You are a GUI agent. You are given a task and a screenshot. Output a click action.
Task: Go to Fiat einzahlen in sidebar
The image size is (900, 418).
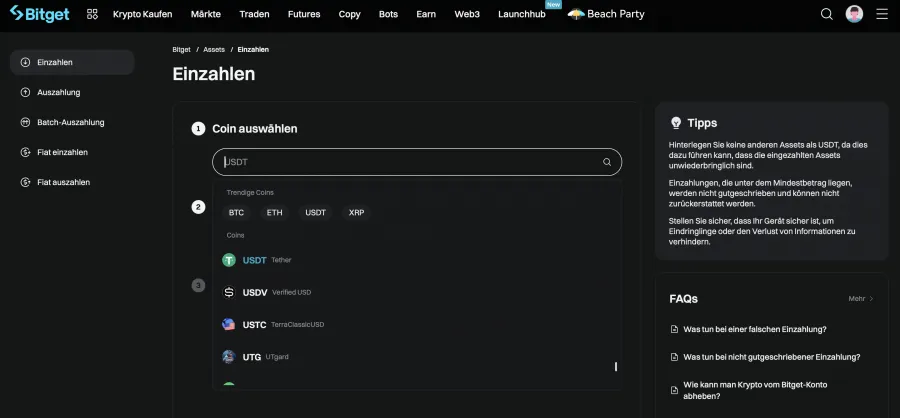(x=62, y=152)
